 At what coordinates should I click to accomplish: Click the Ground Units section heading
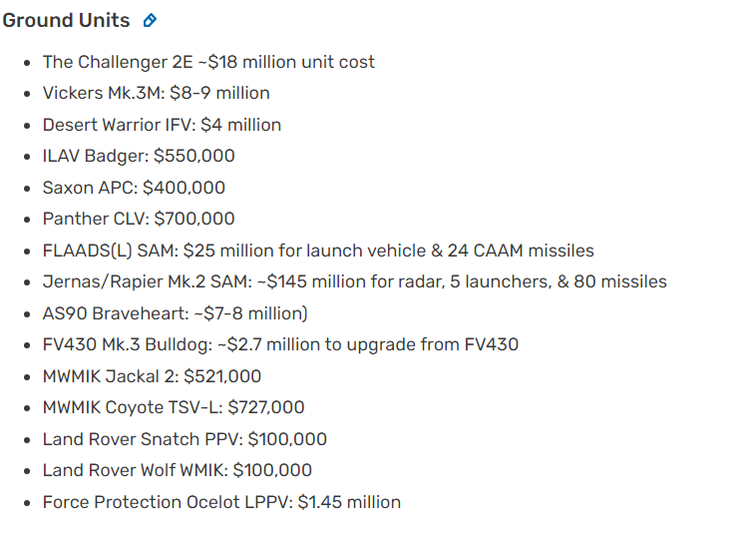[66, 21]
